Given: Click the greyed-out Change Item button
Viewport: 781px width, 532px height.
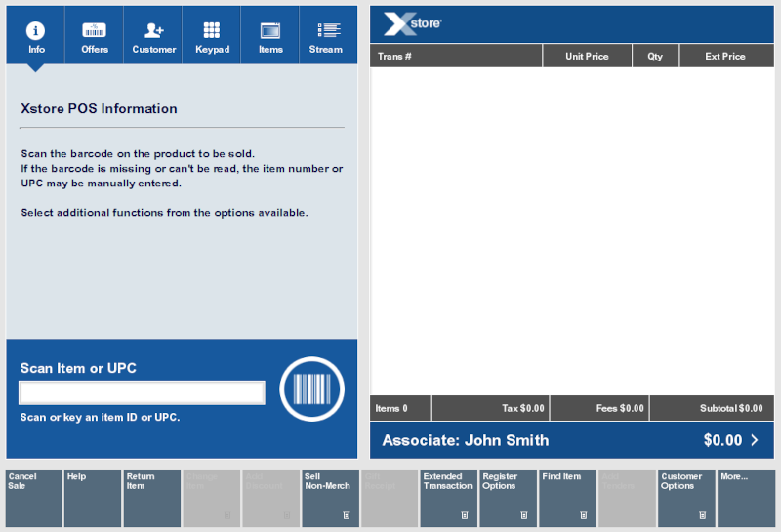Looking at the screenshot, I should coord(211,498).
